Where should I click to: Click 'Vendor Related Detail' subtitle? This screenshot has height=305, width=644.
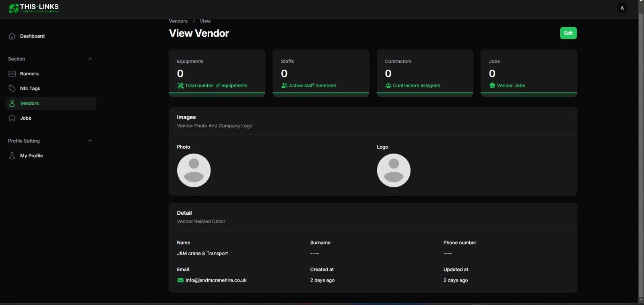tap(201, 222)
